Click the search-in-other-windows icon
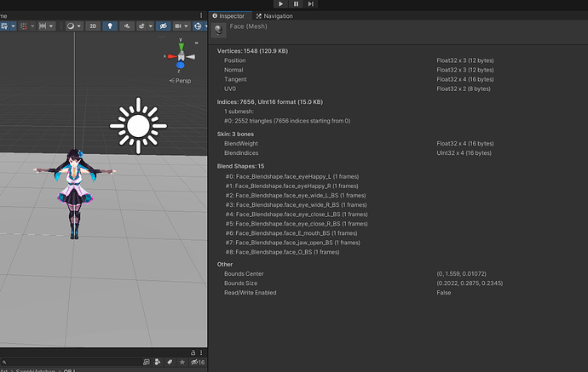 pos(147,363)
